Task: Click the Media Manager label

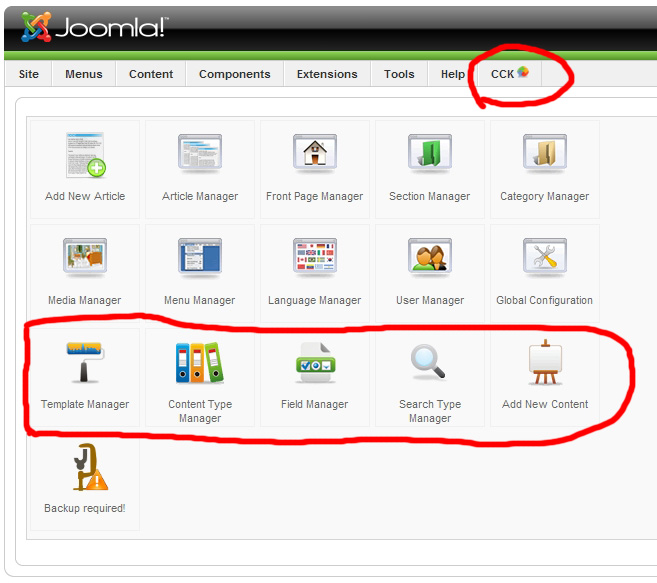Action: coord(85,300)
